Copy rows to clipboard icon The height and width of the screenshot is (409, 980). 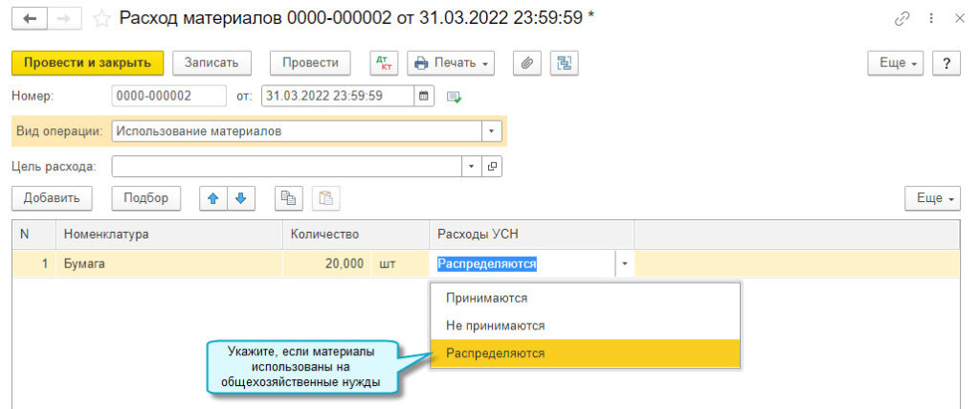(289, 198)
